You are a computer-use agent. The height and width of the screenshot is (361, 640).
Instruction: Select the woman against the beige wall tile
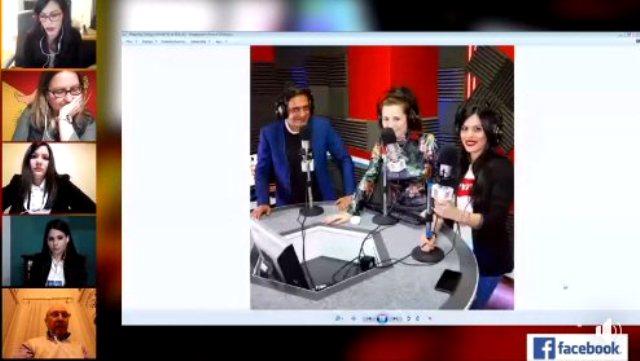pos(49,178)
